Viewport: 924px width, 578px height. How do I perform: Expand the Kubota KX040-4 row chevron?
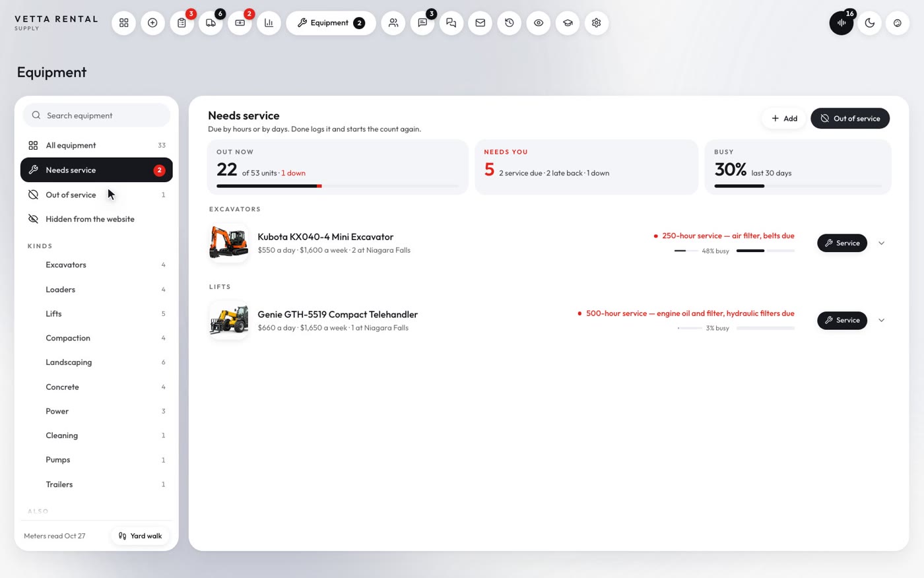[x=881, y=243]
